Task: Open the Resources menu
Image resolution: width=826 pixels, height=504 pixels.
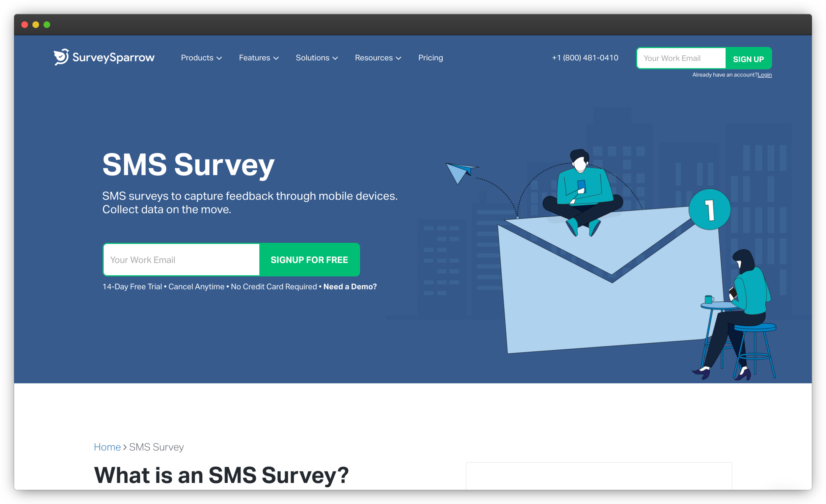Action: 376,57
